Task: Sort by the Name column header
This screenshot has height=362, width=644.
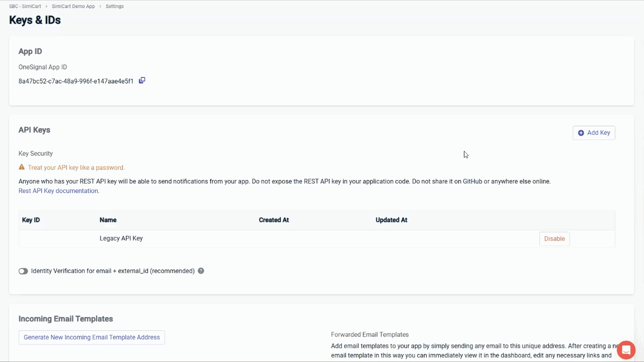Action: click(x=108, y=220)
